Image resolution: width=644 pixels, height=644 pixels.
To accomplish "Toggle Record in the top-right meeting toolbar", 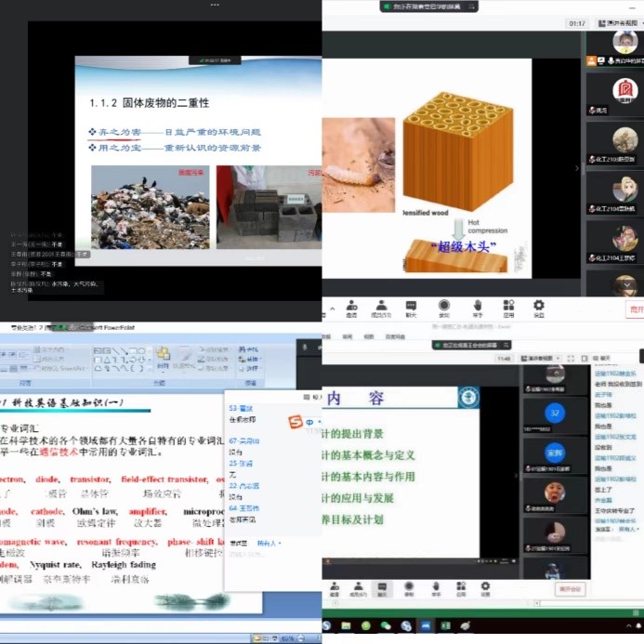I will pos(444,308).
